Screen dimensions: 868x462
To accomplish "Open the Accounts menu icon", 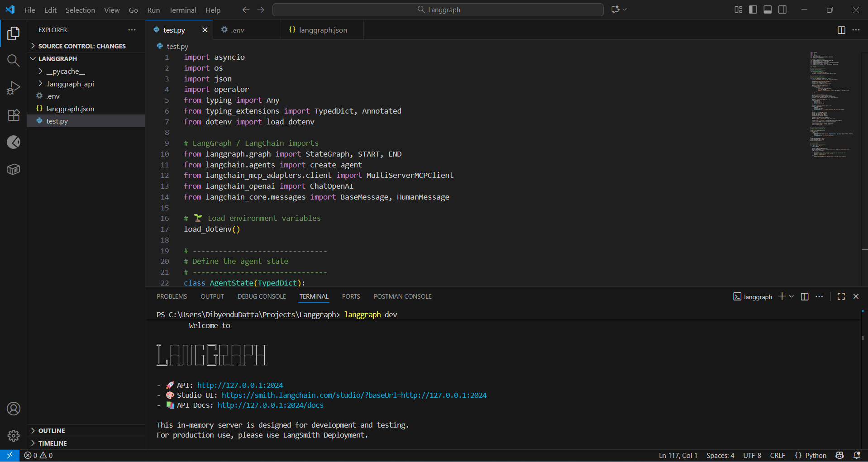I will [x=14, y=409].
